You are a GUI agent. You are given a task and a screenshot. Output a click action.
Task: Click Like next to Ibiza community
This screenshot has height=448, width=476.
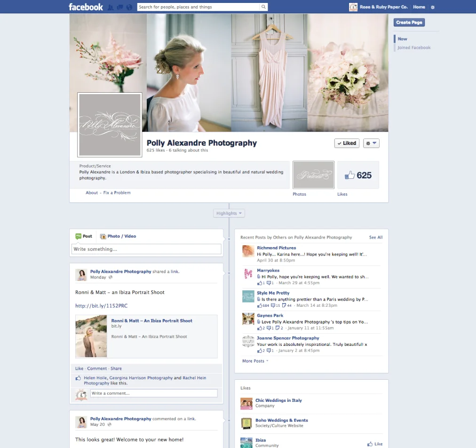click(375, 444)
